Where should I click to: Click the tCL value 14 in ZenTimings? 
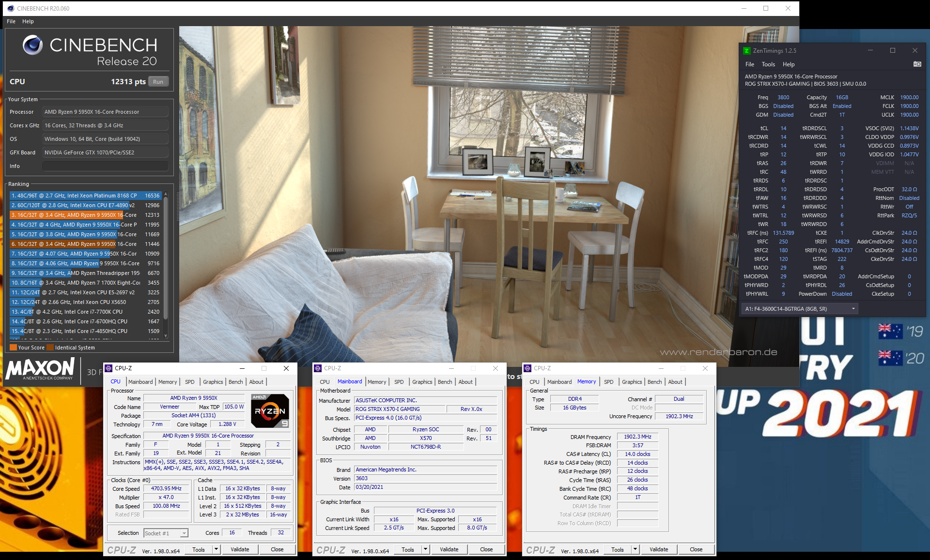coord(783,128)
